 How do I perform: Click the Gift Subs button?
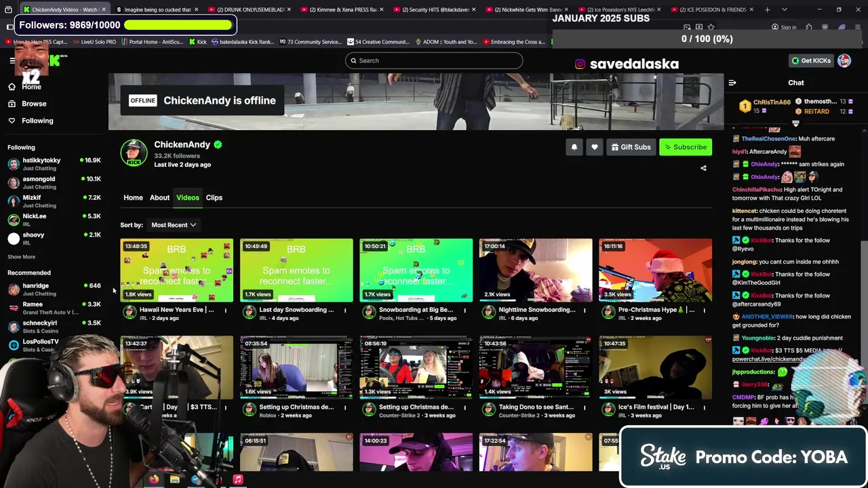631,147
